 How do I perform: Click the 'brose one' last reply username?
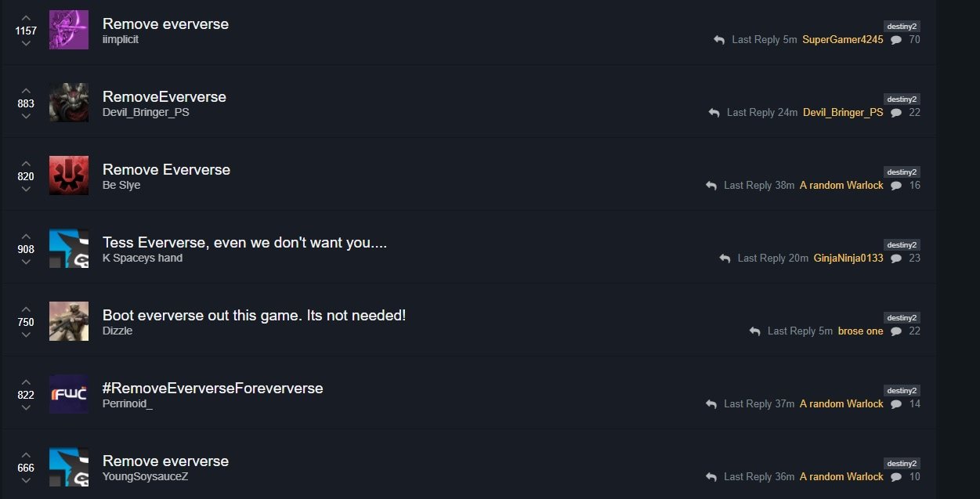click(860, 331)
